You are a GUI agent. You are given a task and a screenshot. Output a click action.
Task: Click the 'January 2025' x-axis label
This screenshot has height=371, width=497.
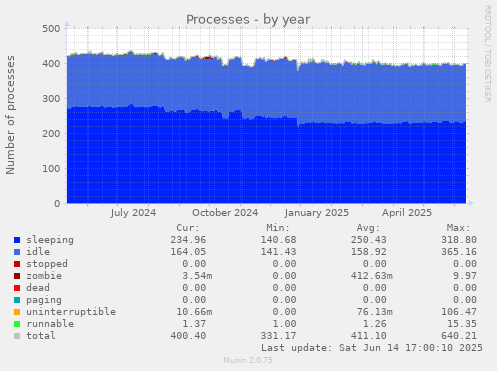click(317, 213)
